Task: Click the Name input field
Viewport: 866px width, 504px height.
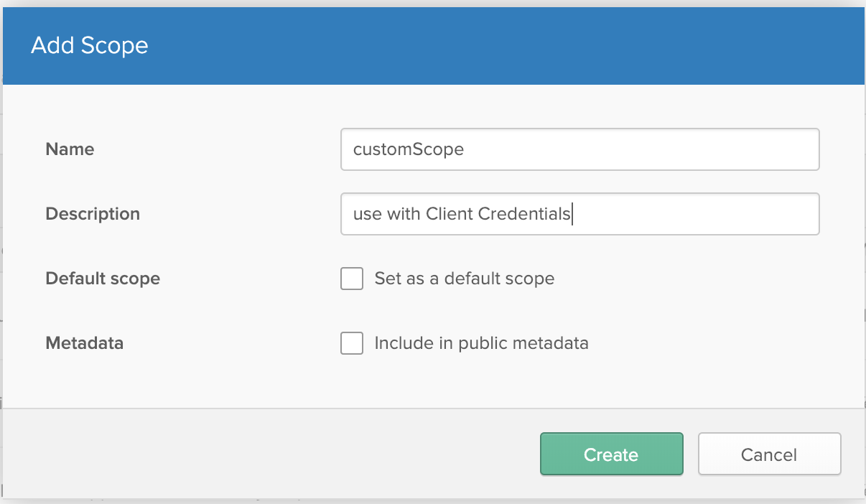Action: pos(579,149)
